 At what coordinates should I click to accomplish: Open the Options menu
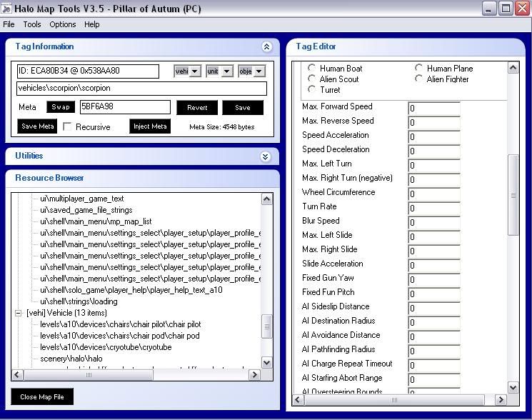[x=62, y=24]
